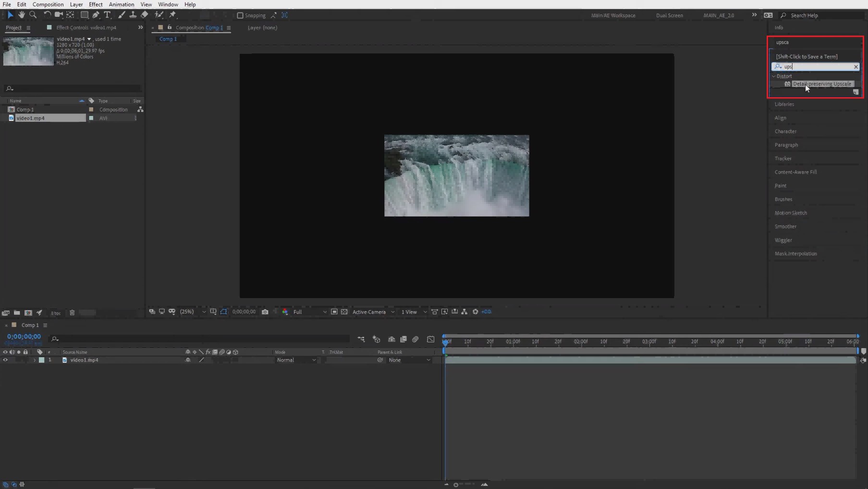
Task: Toggle the Composition viewer lock icon
Action: pyautogui.click(x=170, y=27)
